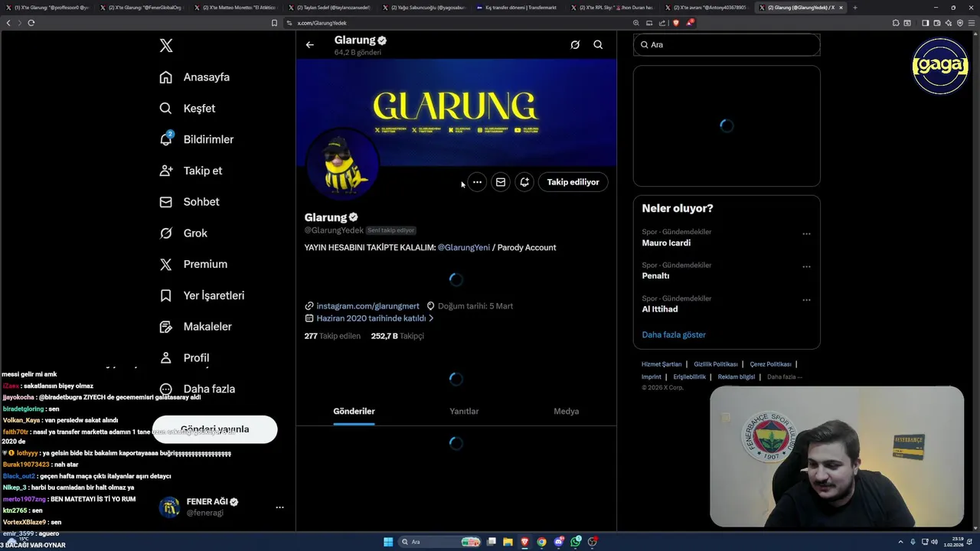This screenshot has height=551, width=980.
Task: Open 252,7 B Takipçi followers list
Action: [x=397, y=336]
